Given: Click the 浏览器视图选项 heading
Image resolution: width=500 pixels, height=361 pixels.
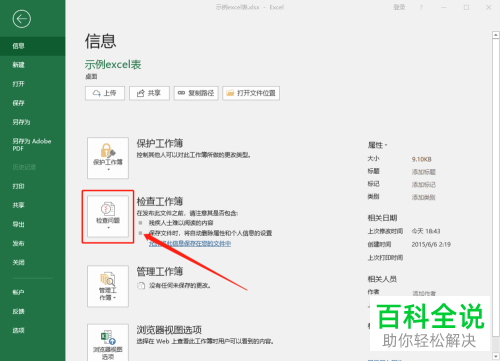Looking at the screenshot, I should [x=169, y=330].
